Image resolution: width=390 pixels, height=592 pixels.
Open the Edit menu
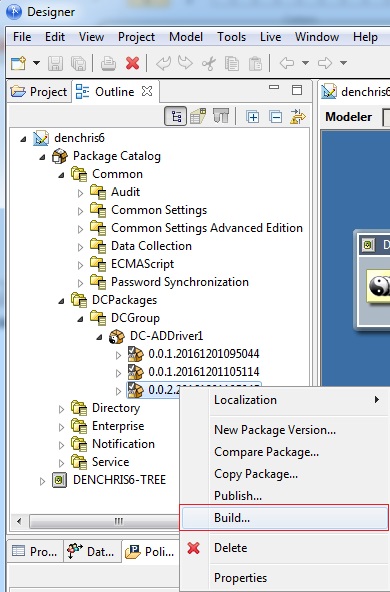tap(55, 37)
